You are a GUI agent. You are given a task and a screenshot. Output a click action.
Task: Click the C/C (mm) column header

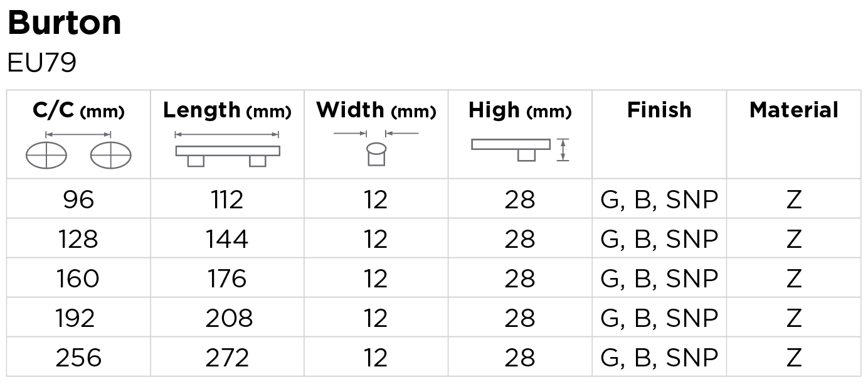click(78, 111)
